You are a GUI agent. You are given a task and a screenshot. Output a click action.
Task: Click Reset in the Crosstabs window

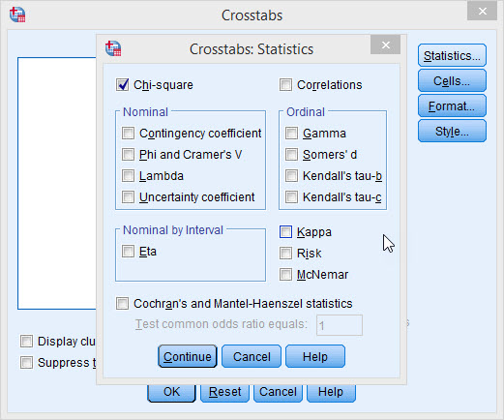pyautogui.click(x=224, y=393)
